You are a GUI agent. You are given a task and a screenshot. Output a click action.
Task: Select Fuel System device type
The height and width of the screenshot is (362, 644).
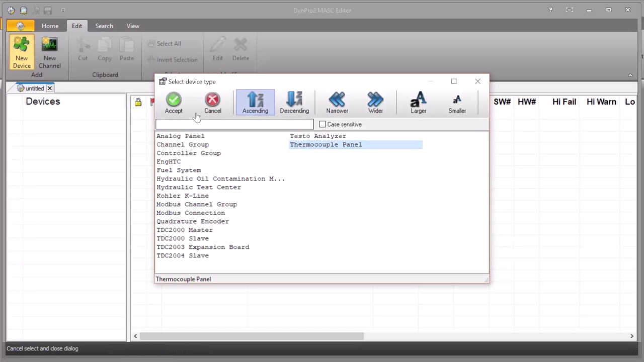tap(179, 170)
